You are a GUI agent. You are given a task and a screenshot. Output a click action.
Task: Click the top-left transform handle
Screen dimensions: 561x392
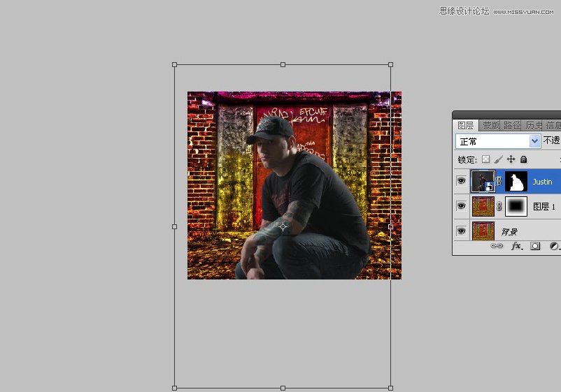175,65
